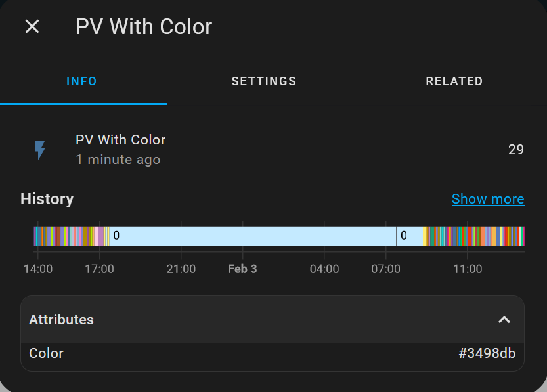This screenshot has height=392, width=547.
Task: Click the current state value 29
Action: (x=516, y=150)
